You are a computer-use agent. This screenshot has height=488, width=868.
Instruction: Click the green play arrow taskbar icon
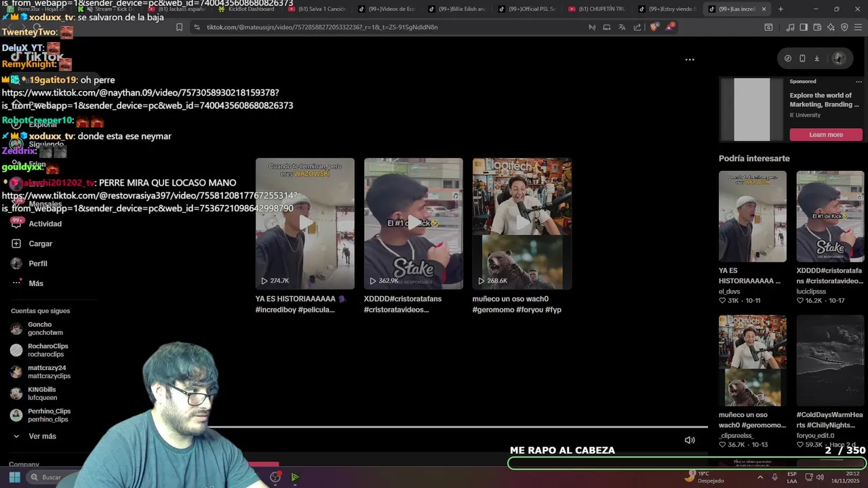295,477
